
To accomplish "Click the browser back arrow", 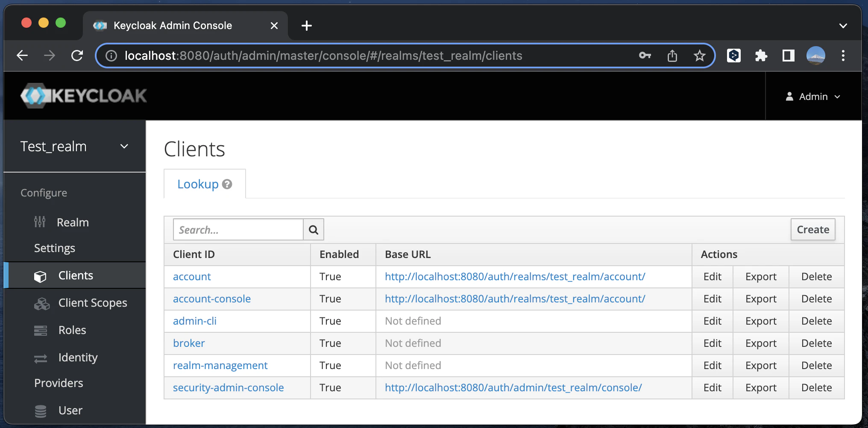I will (x=22, y=56).
